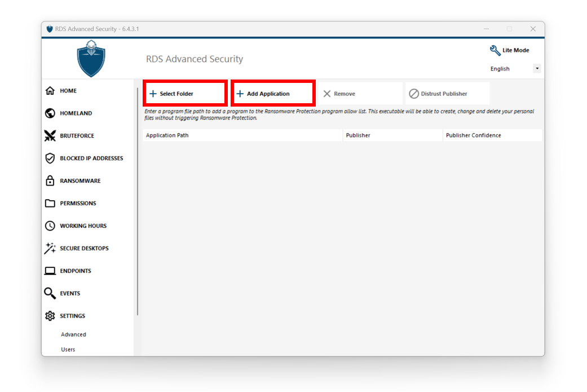The width and height of the screenshot is (587, 392).
Task: Switch to Lite Mode text
Action: click(515, 50)
